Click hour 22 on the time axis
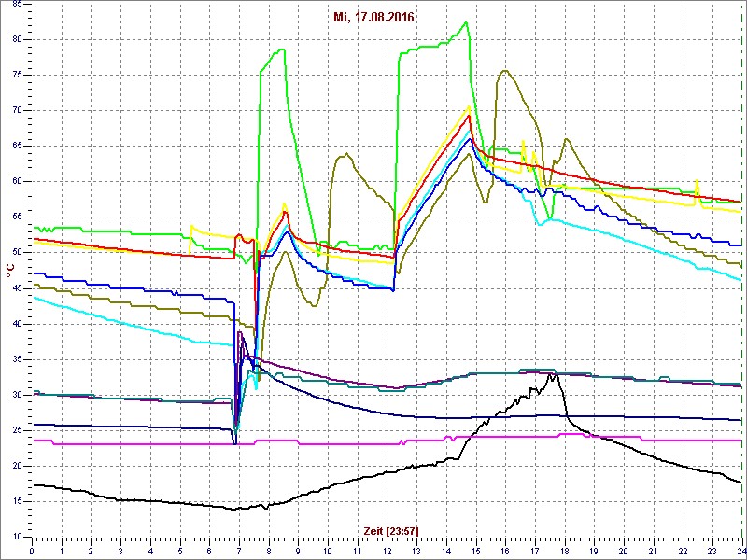 [x=683, y=549]
